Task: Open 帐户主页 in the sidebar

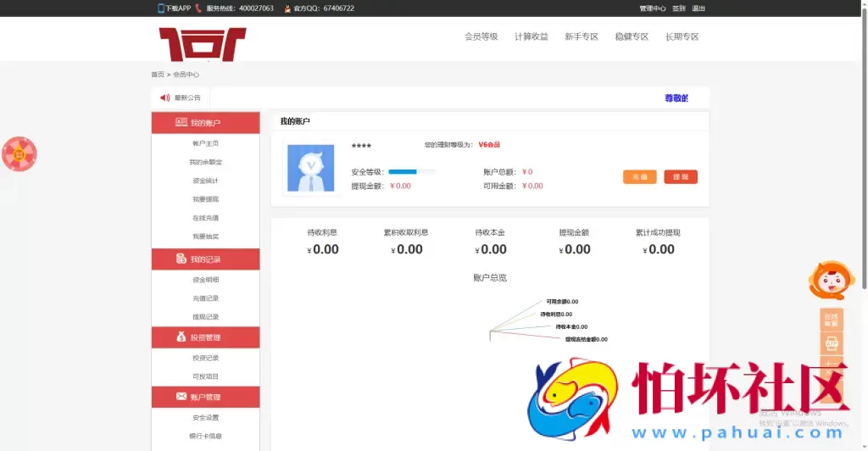Action: point(205,143)
